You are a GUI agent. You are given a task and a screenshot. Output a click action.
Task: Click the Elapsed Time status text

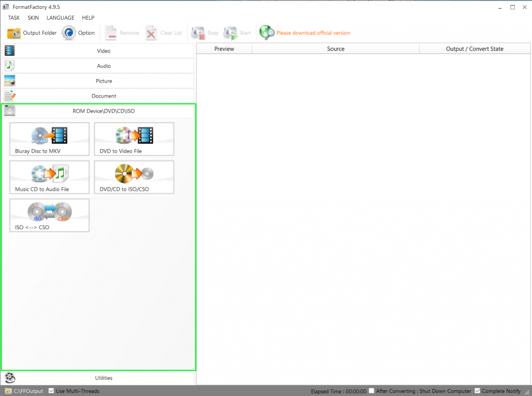(339, 391)
